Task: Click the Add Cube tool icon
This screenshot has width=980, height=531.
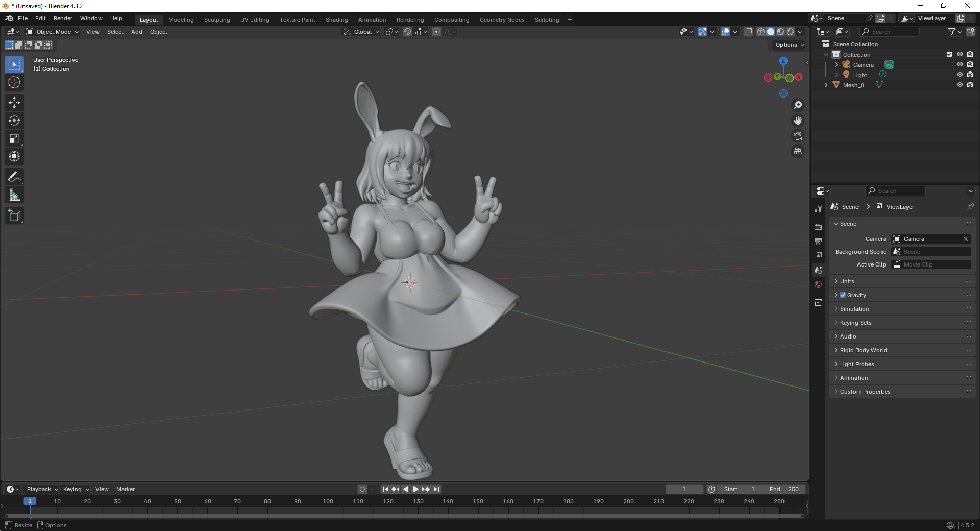Action: coord(14,215)
